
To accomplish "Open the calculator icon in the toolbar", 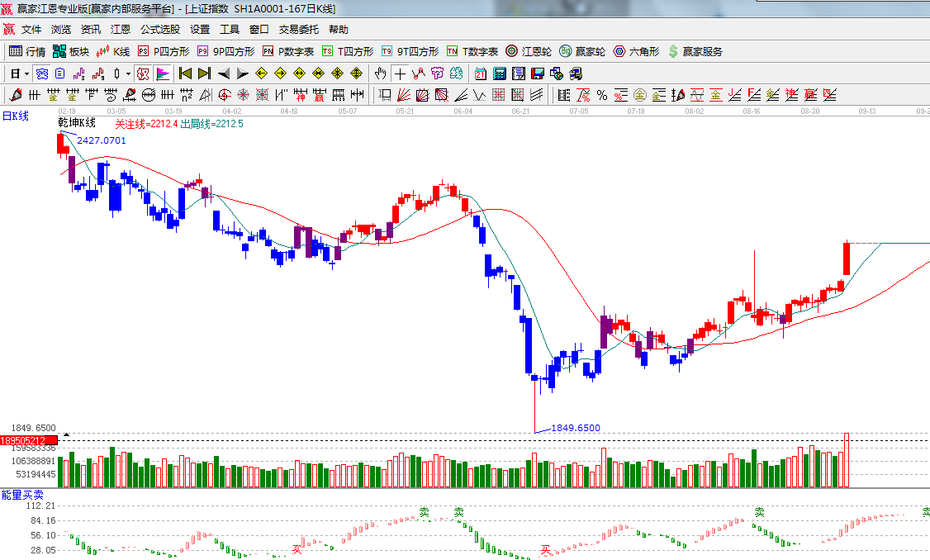I will [500, 74].
